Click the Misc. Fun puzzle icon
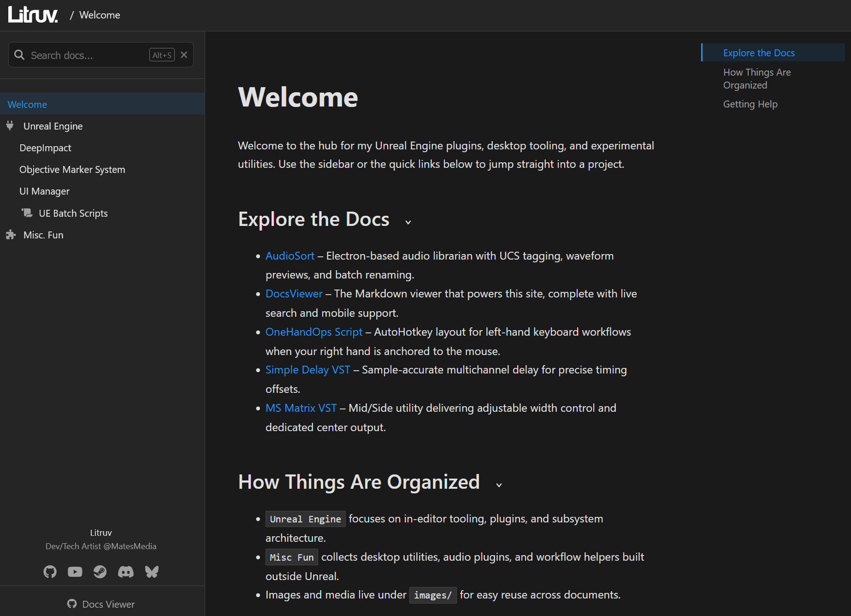This screenshot has width=851, height=616. (x=10, y=234)
